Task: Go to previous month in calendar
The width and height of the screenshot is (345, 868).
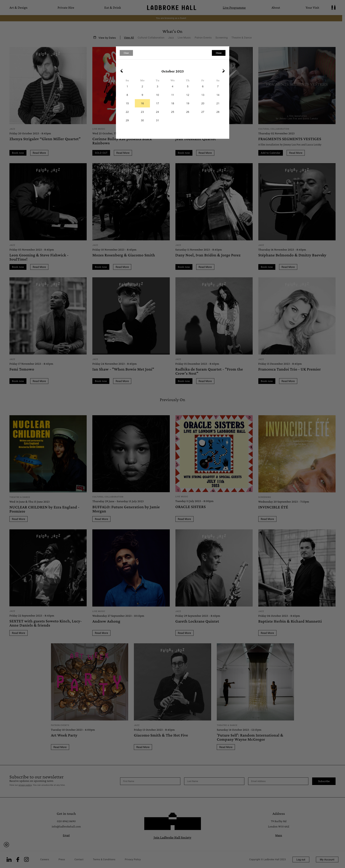Action: [122, 71]
